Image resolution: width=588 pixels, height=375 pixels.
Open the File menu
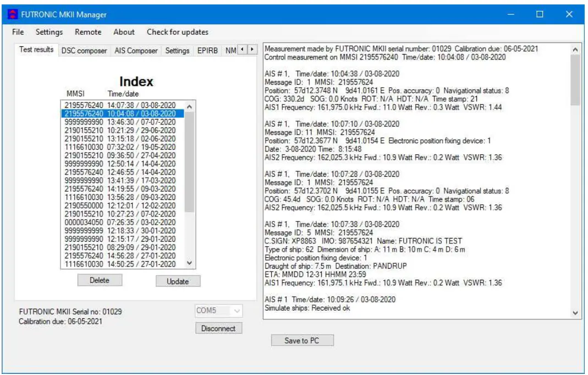click(x=18, y=32)
